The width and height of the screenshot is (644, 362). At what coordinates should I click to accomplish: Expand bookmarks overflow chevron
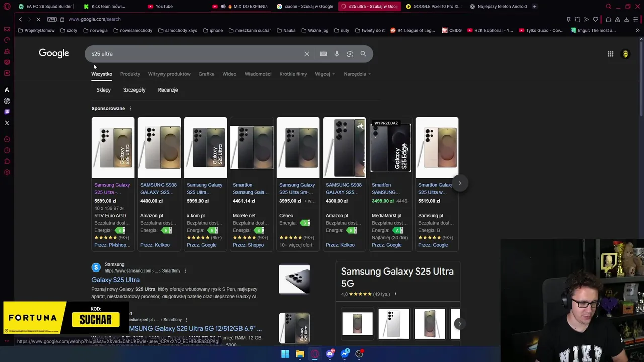pos(637,30)
